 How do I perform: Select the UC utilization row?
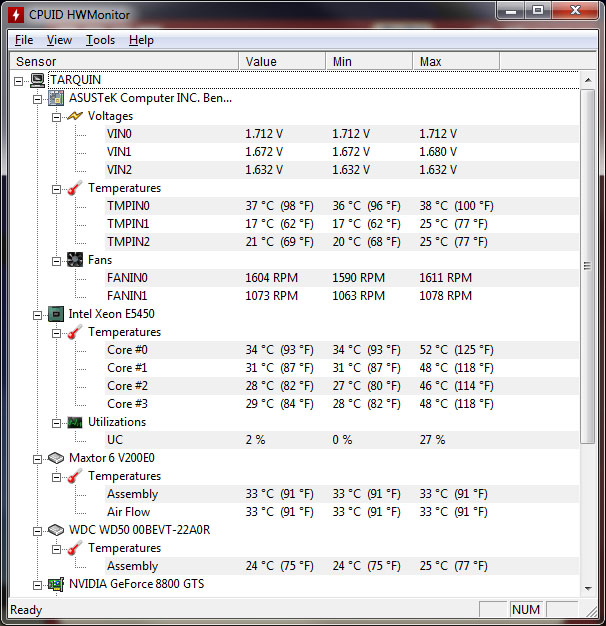342,440
